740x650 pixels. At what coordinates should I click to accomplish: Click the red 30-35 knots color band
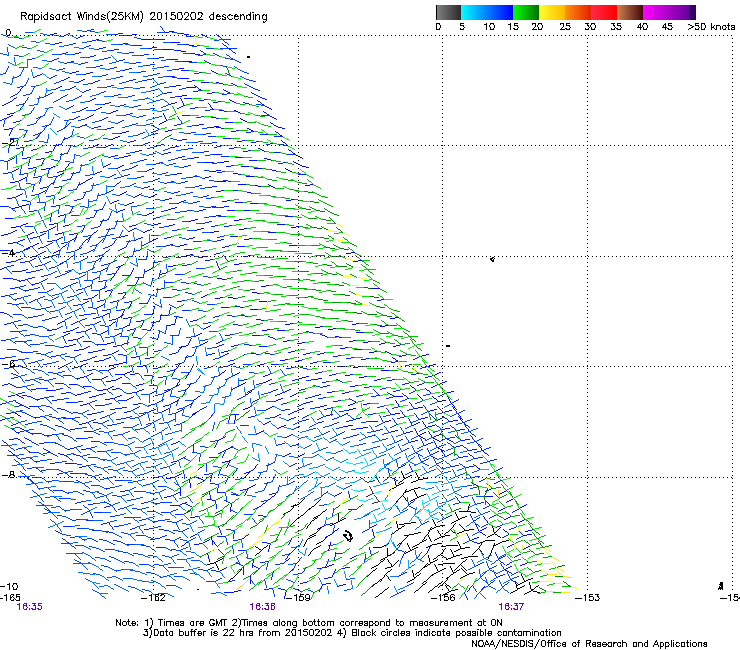click(x=604, y=12)
